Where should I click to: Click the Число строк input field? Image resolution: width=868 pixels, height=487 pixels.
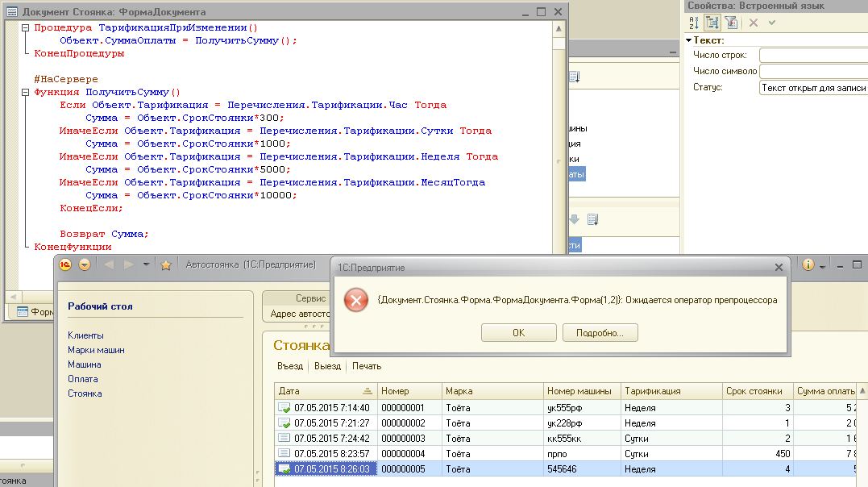pos(813,55)
